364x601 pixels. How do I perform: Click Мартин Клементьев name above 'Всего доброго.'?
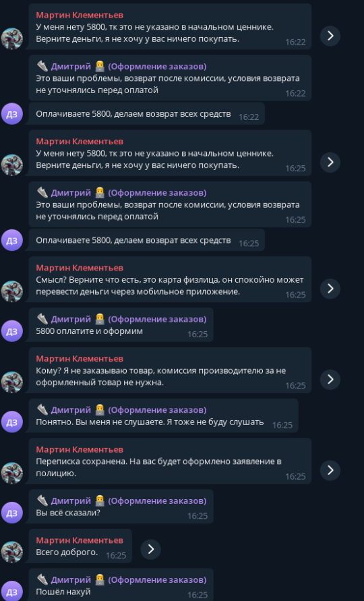pyautogui.click(x=80, y=540)
